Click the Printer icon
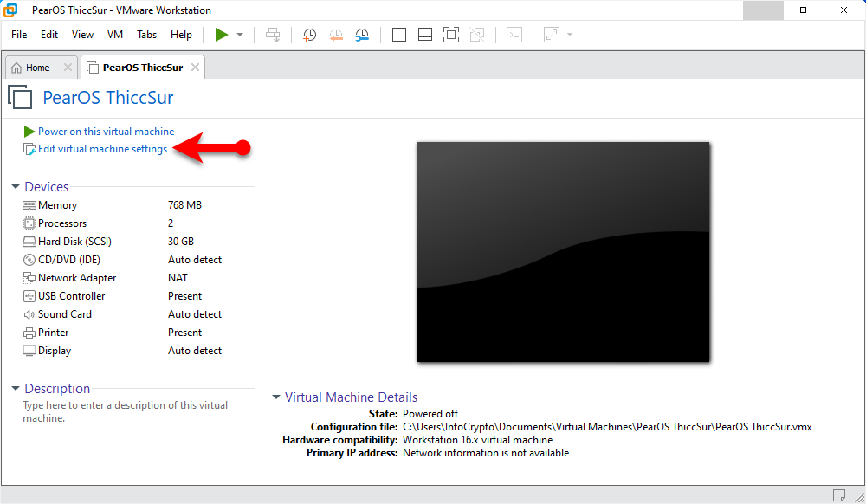Image resolution: width=866 pixels, height=504 pixels. point(29,333)
